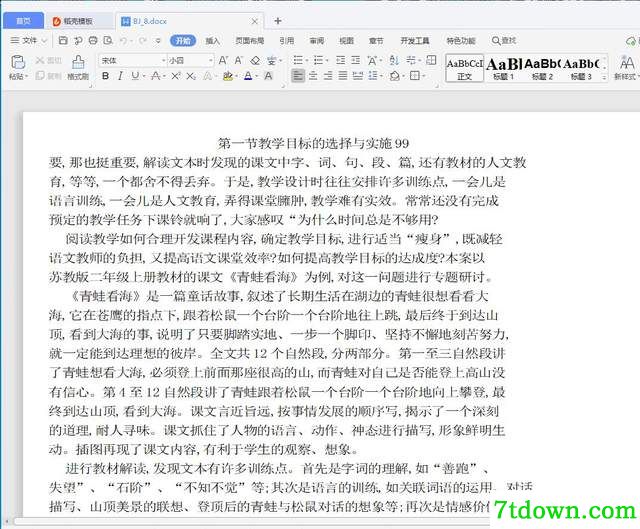The image size is (640, 529).
Task: Click the Save icon in quick access toolbar
Action: pos(63,40)
